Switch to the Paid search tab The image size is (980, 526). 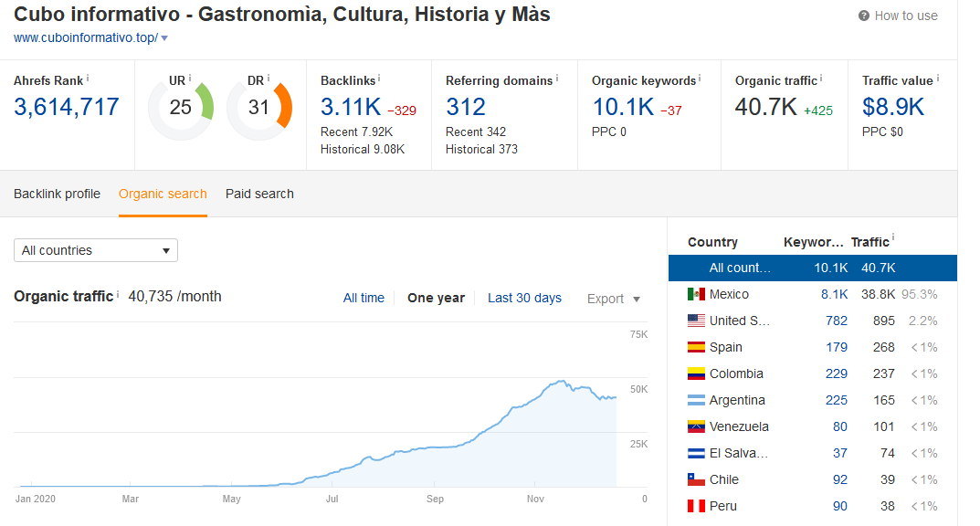[x=259, y=194]
